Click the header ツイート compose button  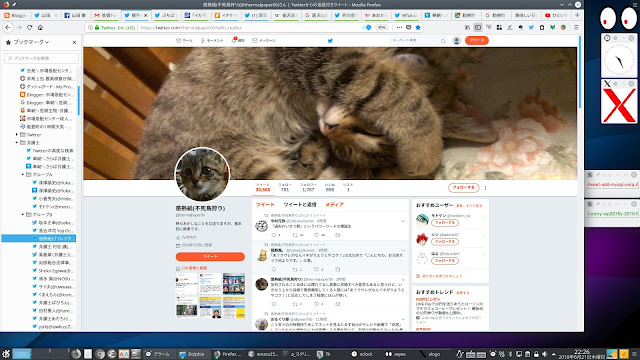(x=477, y=40)
